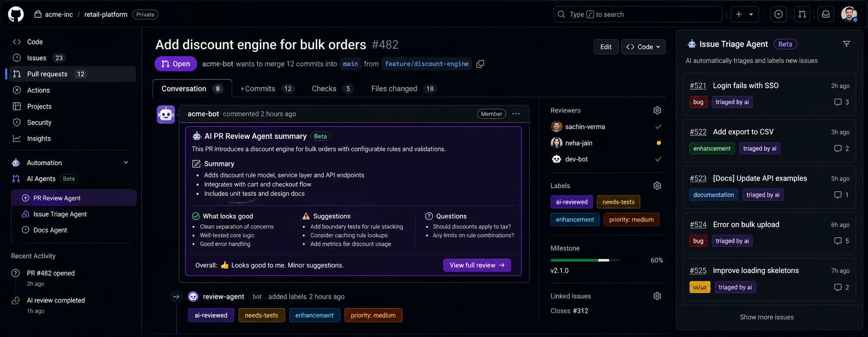Open Security in the sidebar

pyautogui.click(x=72, y=123)
